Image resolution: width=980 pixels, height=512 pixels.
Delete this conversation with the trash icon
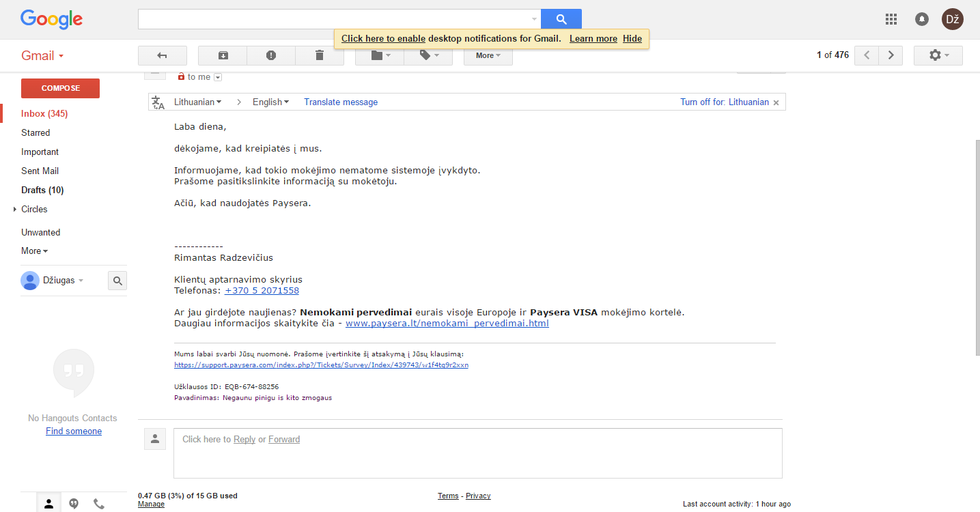(x=320, y=55)
